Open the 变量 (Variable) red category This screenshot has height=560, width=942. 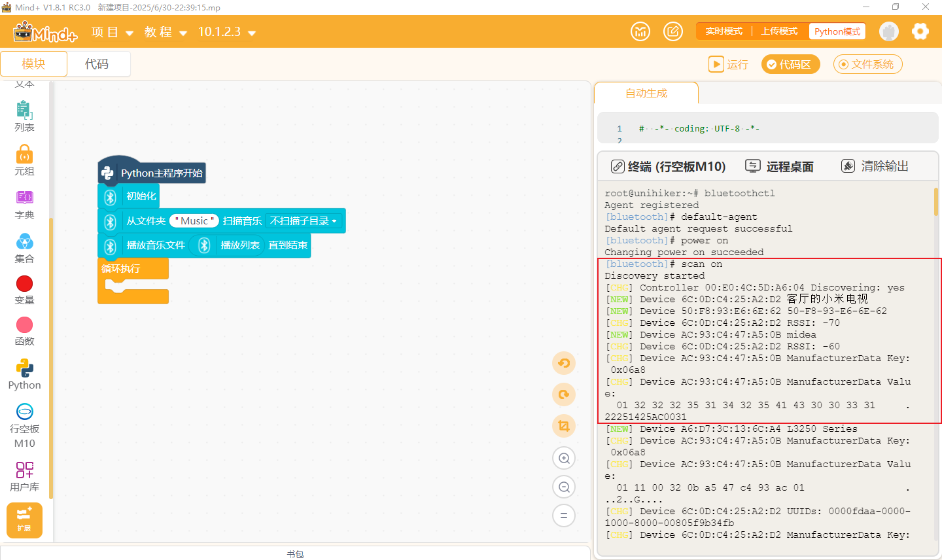pyautogui.click(x=24, y=290)
